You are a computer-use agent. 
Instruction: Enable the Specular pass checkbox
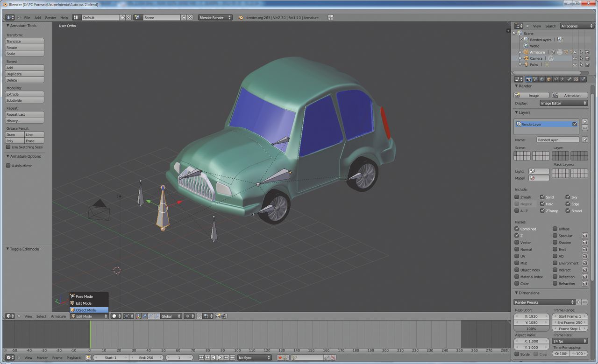555,236
